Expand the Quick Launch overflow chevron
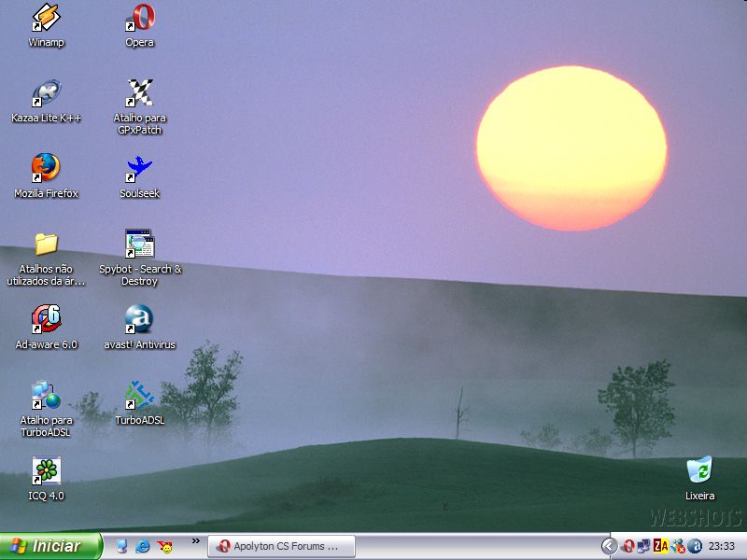 (x=196, y=540)
